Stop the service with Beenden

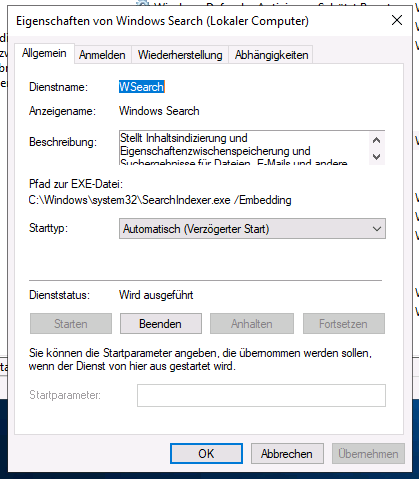[x=161, y=324]
